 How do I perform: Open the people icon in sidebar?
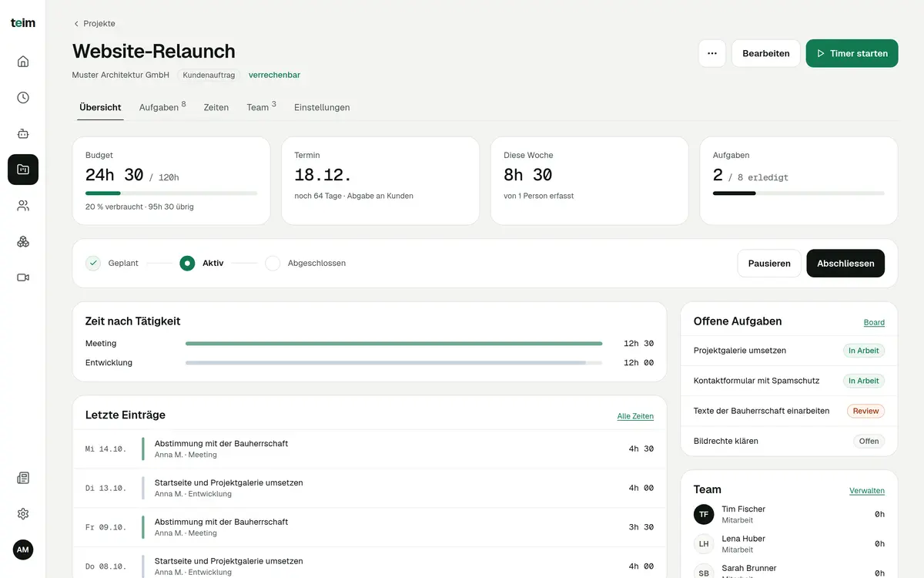point(23,206)
